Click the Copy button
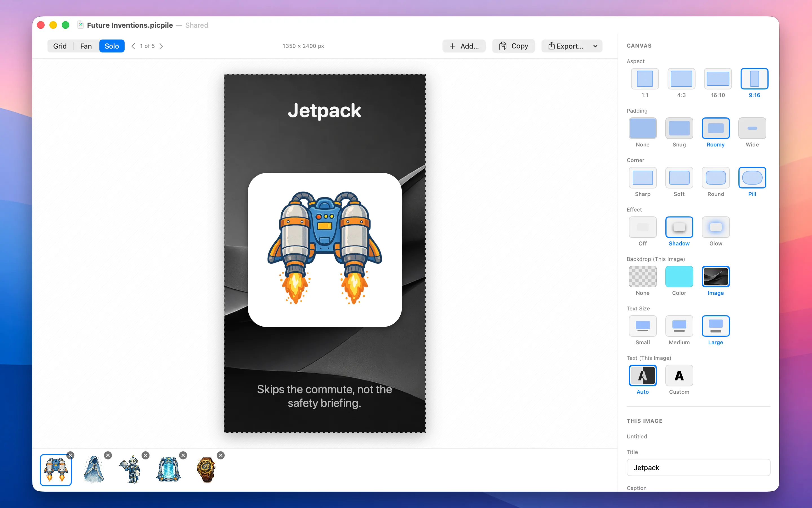This screenshot has height=508, width=812. [513, 46]
